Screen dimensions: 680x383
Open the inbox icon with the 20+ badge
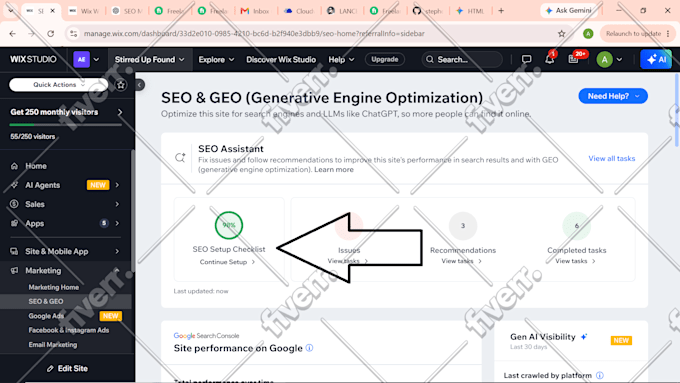[x=573, y=59]
